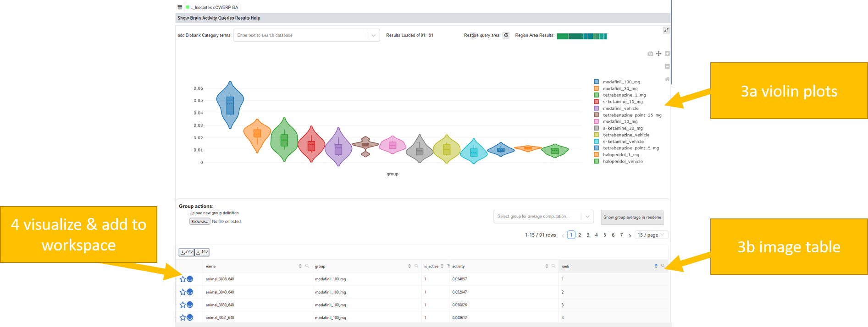Download plot image with the camera icon
This screenshot has width=868, height=327.
650,54
